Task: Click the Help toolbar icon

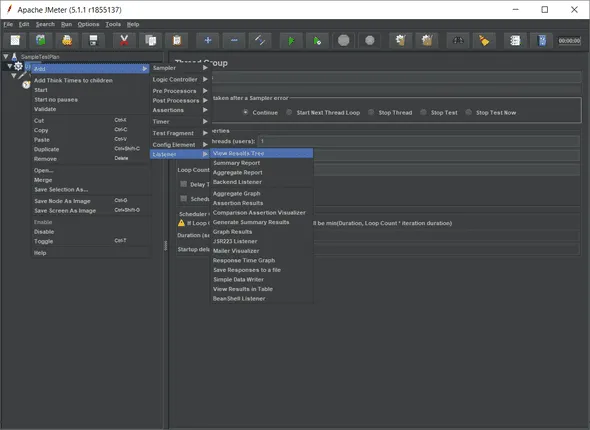Action: tap(542, 40)
